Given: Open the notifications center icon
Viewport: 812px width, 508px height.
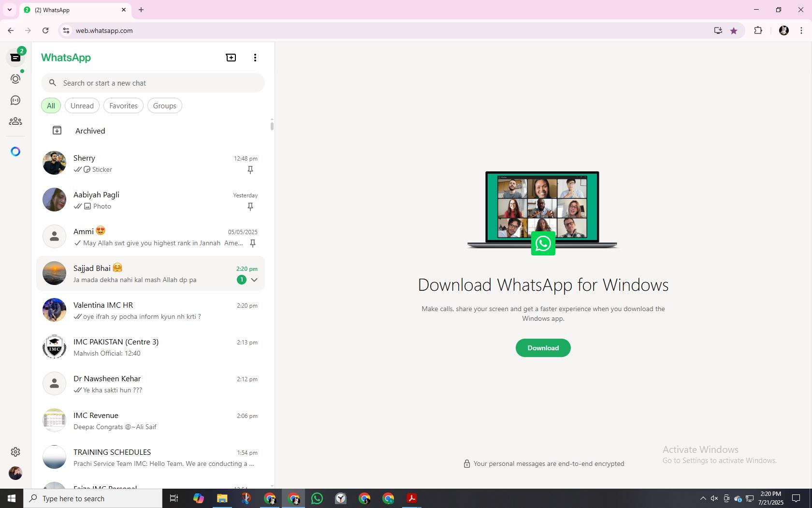Looking at the screenshot, I should [x=796, y=498].
